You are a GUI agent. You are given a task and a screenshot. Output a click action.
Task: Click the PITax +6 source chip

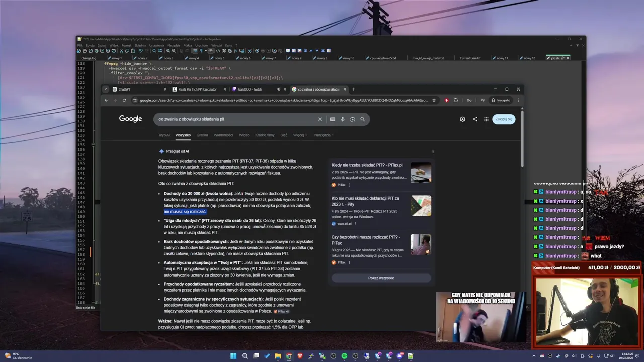tap(282, 311)
